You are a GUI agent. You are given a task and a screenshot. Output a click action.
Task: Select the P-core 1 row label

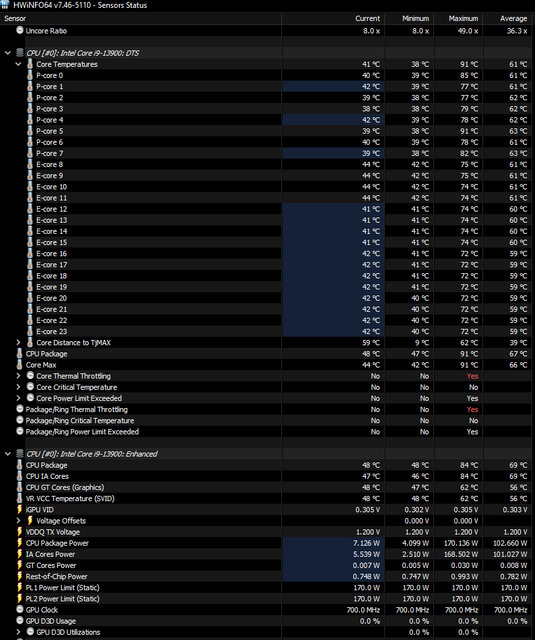click(x=49, y=86)
